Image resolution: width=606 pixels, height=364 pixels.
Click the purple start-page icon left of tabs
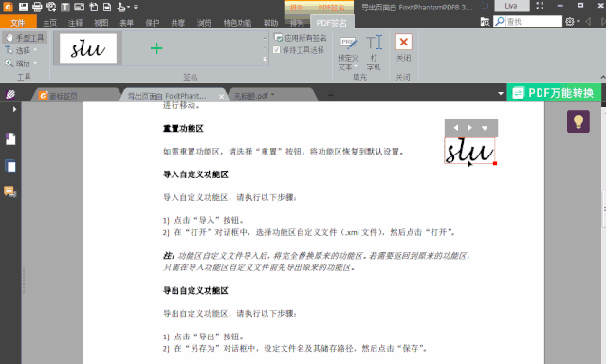[10, 94]
